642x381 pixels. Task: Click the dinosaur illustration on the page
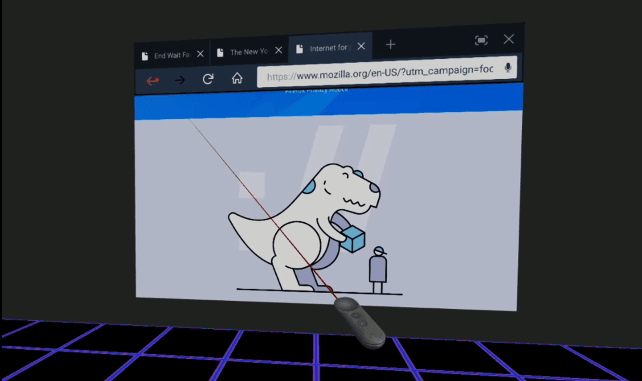[x=305, y=228]
